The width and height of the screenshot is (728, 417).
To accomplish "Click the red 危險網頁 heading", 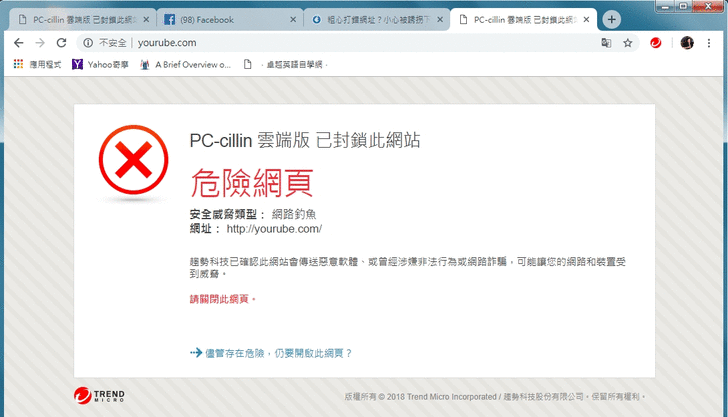I will click(252, 183).
